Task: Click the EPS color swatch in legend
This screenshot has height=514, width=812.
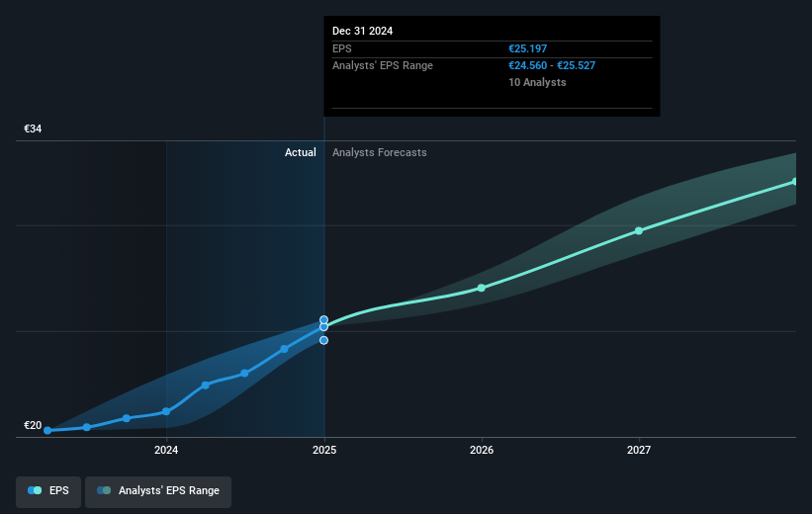Action: 35,490
